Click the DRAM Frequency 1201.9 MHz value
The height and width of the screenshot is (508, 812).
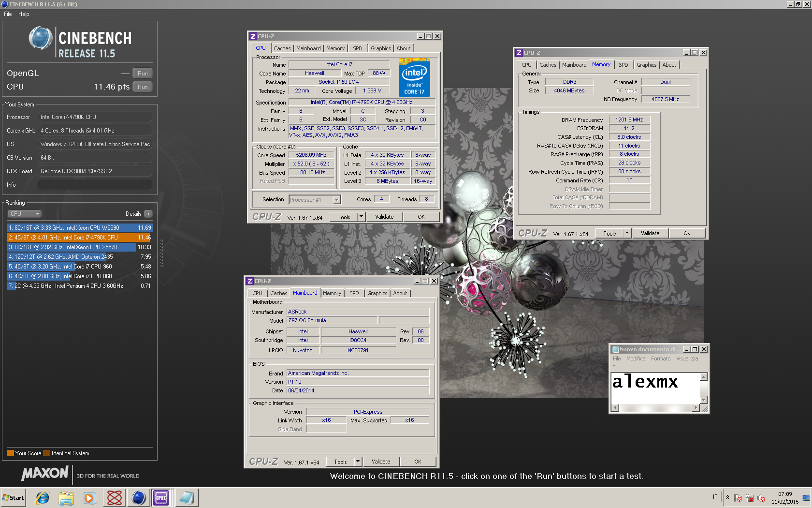[x=629, y=120]
